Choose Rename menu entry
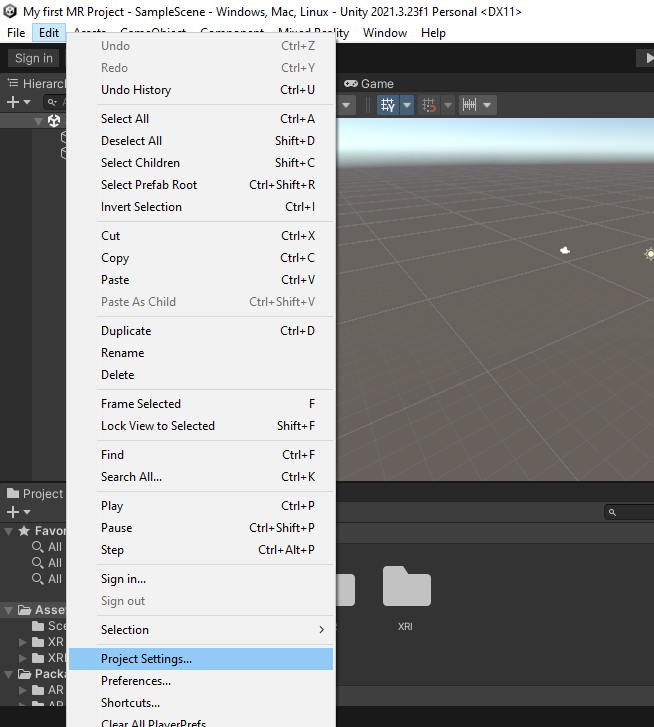Image resolution: width=654 pixels, height=727 pixels. point(201,353)
